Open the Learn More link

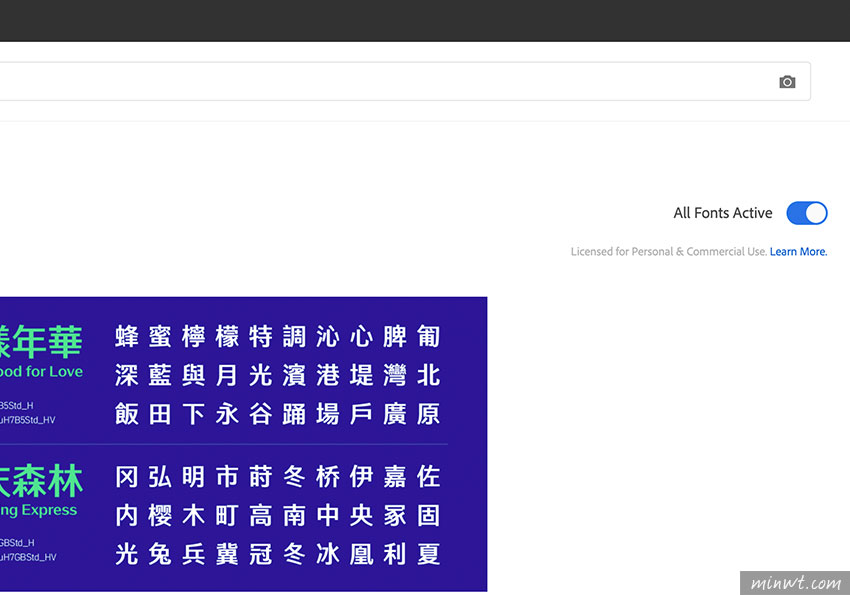[798, 252]
